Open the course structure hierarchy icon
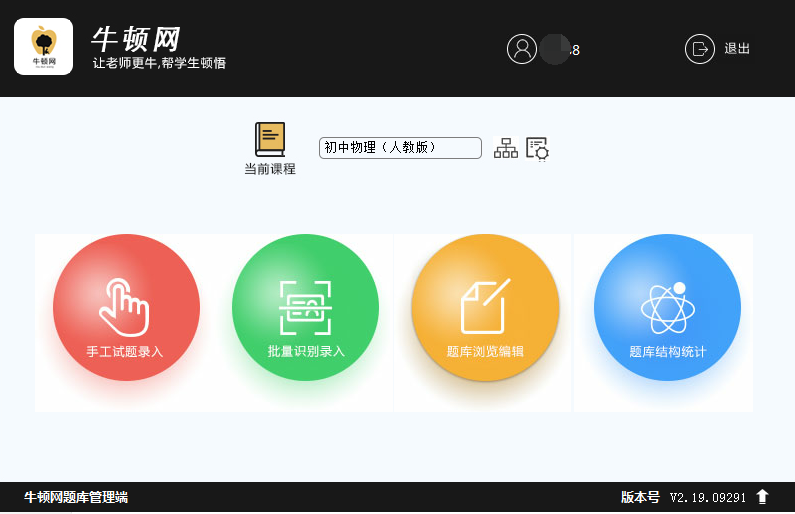The width and height of the screenshot is (795, 514). 505,148
